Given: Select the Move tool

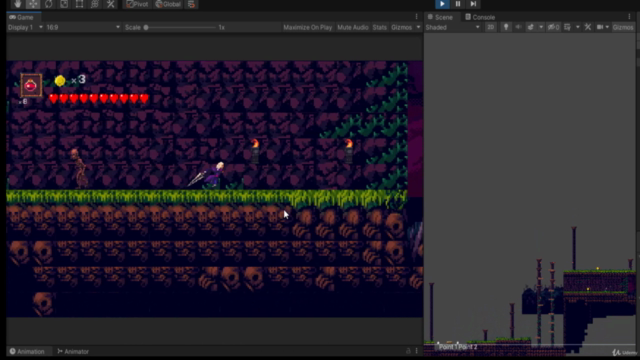Looking at the screenshot, I should click(33, 4).
